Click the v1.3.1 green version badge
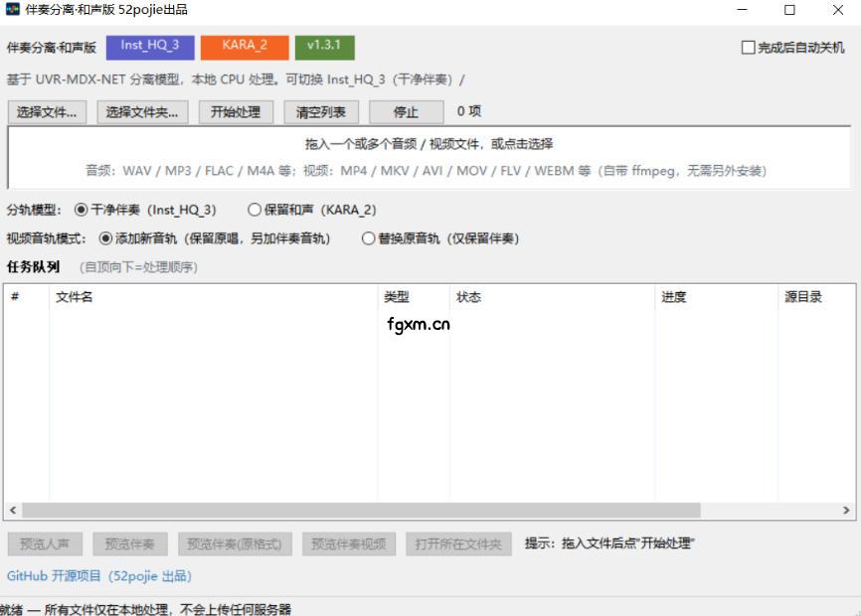This screenshot has height=616, width=861. 324,47
